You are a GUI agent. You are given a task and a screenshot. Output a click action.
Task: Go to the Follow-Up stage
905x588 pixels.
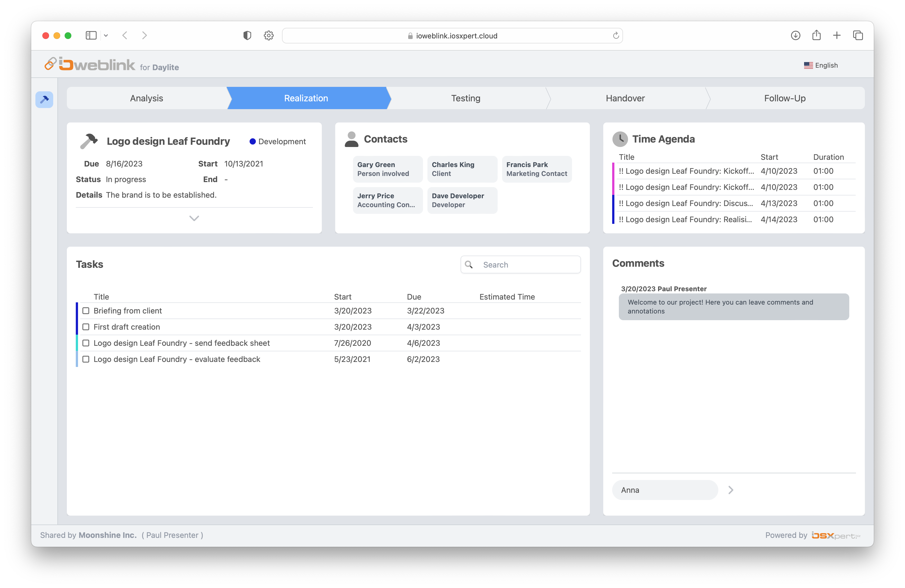[x=785, y=98]
